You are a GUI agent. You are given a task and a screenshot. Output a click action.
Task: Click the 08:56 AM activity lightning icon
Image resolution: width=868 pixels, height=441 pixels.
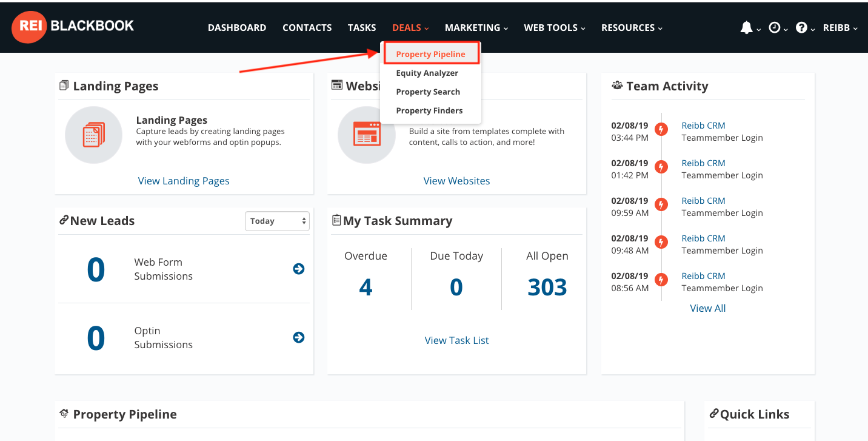coord(662,280)
